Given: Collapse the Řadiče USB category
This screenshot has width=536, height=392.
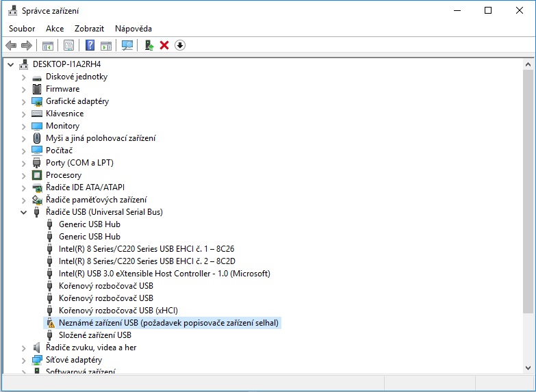Looking at the screenshot, I should pyautogui.click(x=23, y=212).
